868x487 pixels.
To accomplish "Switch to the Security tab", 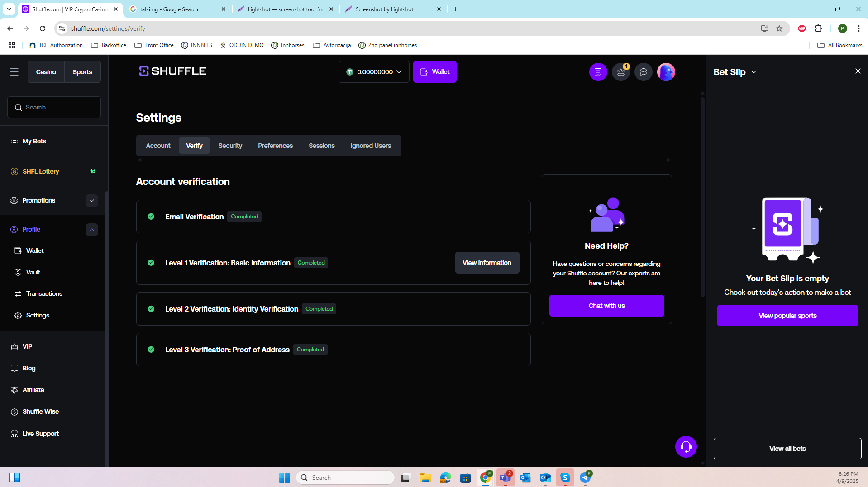I will 230,146.
